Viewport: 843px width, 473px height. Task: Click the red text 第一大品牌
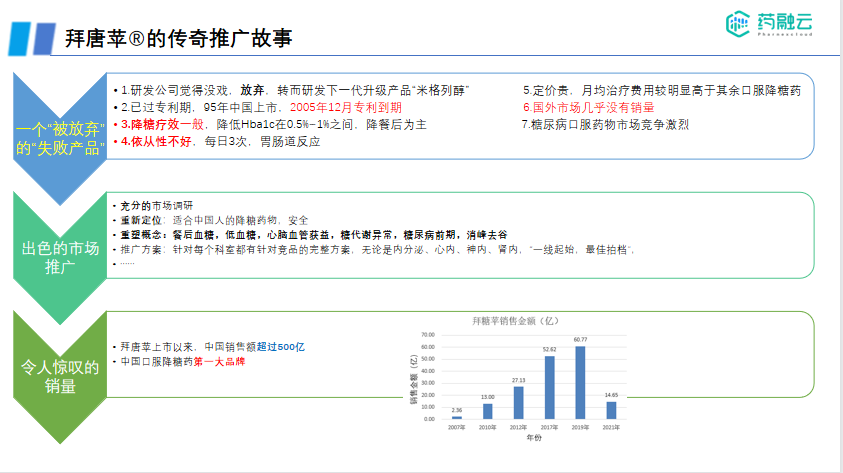point(219,362)
